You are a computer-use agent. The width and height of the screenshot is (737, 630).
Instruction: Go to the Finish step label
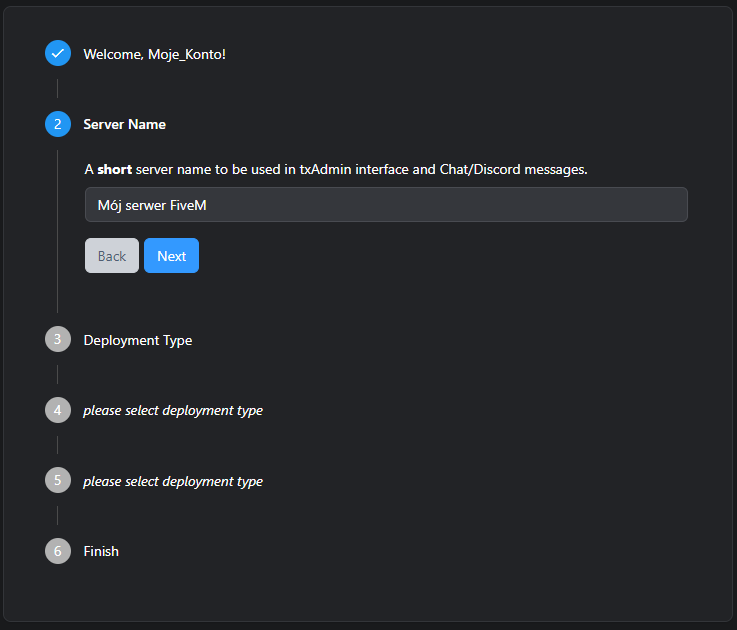101,551
